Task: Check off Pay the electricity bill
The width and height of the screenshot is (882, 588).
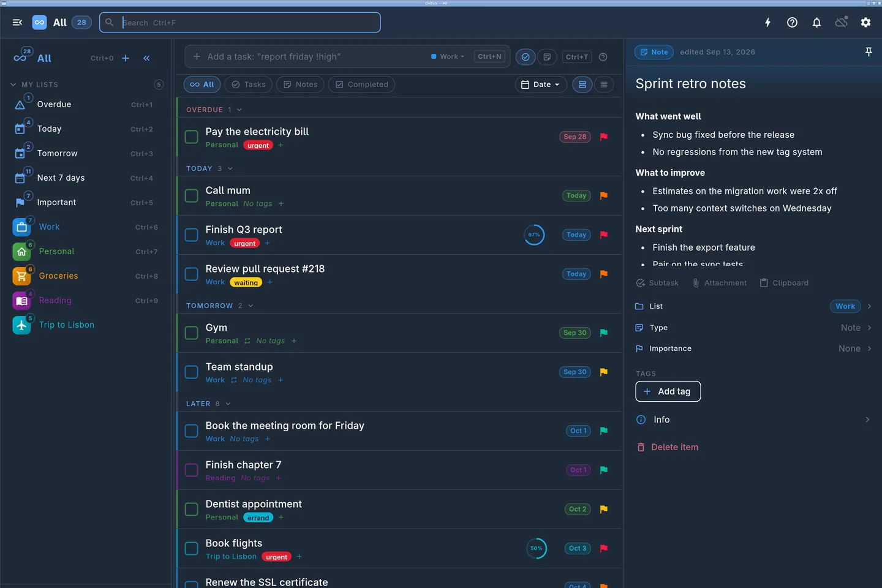Action: [x=192, y=137]
